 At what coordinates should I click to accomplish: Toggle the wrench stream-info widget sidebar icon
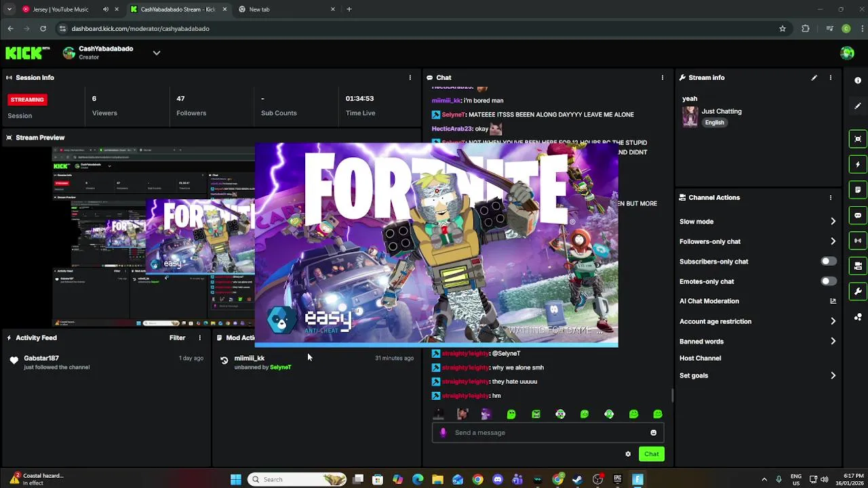point(858,291)
